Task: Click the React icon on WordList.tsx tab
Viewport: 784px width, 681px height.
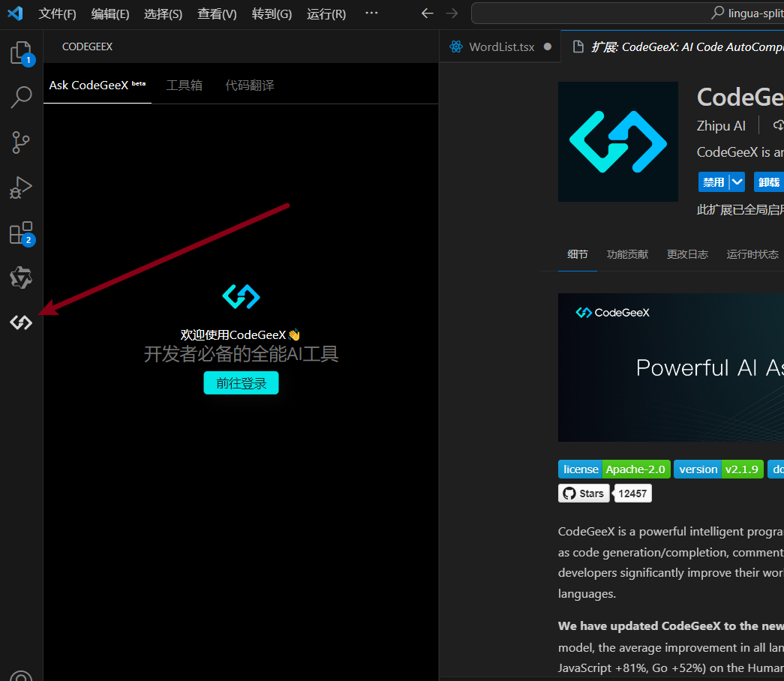Action: [456, 47]
